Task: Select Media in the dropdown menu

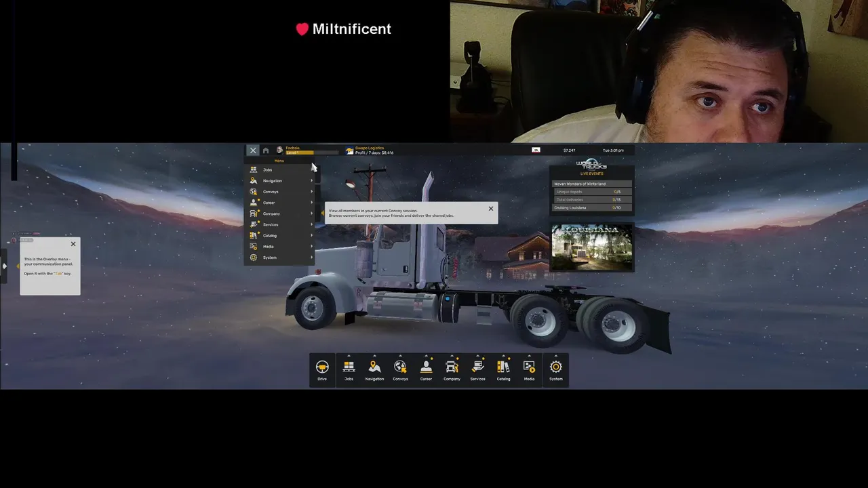Action: [x=280, y=247]
